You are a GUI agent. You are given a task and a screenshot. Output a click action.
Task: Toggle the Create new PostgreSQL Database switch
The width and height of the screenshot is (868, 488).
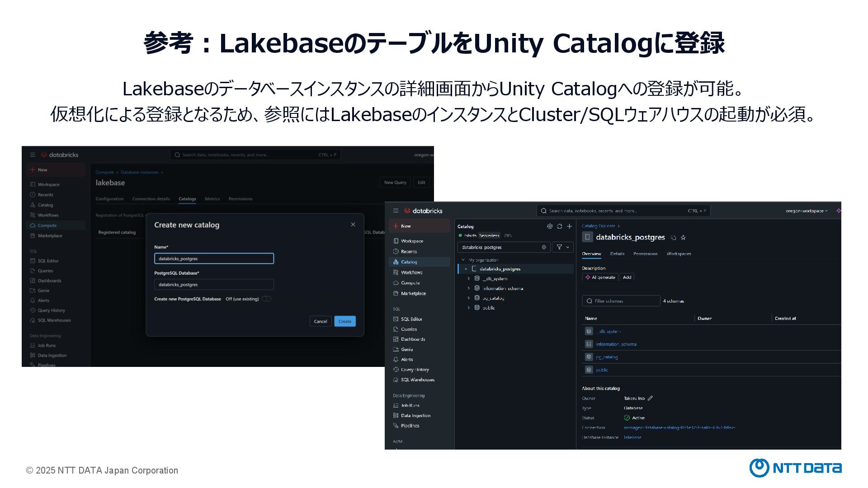[x=266, y=299]
